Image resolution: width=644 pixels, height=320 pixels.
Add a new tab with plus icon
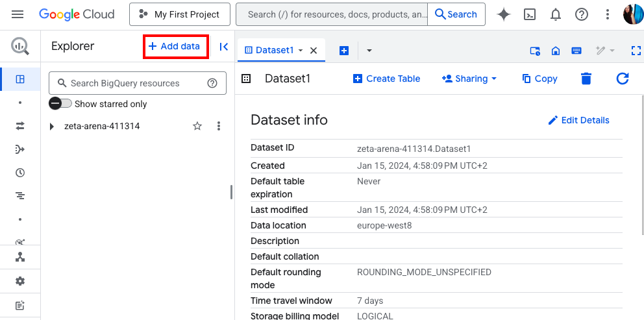344,51
